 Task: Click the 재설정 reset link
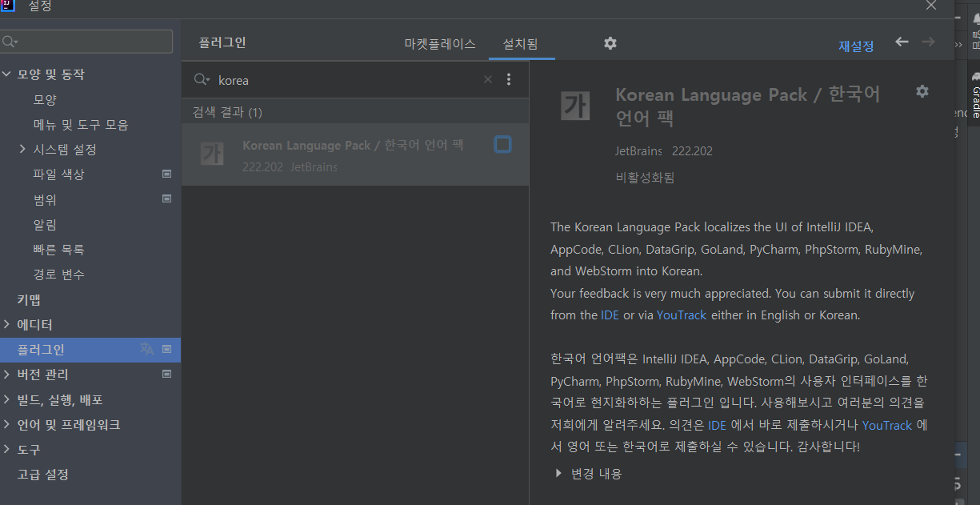point(856,46)
